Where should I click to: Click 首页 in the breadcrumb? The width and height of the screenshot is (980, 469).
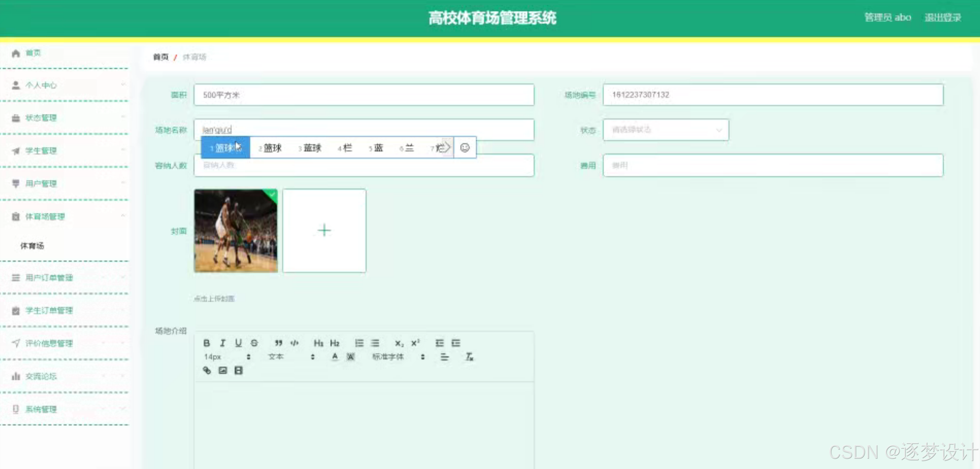(160, 57)
